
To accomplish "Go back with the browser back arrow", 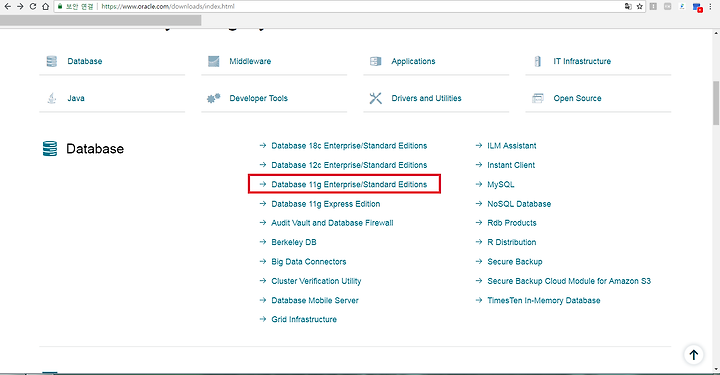I will point(7,6).
